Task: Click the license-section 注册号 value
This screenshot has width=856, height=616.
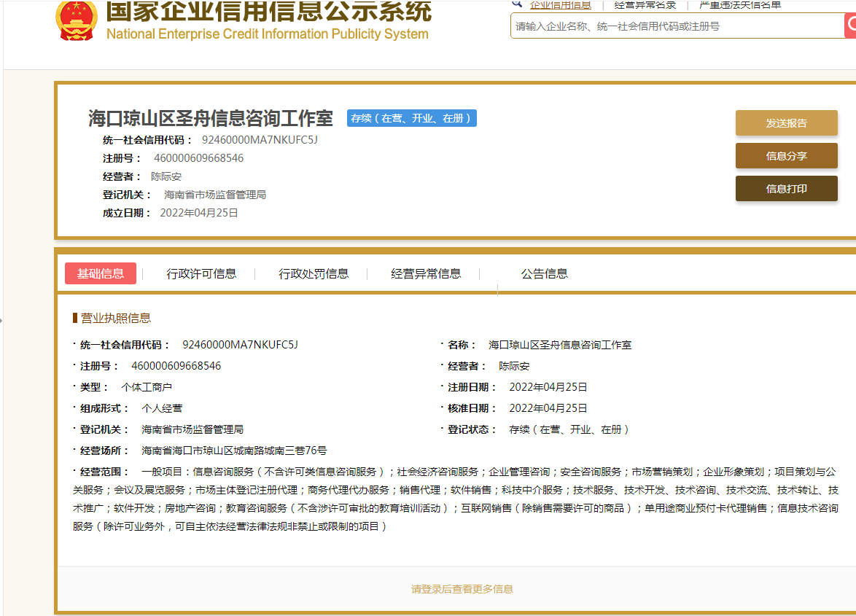Action: [176, 366]
